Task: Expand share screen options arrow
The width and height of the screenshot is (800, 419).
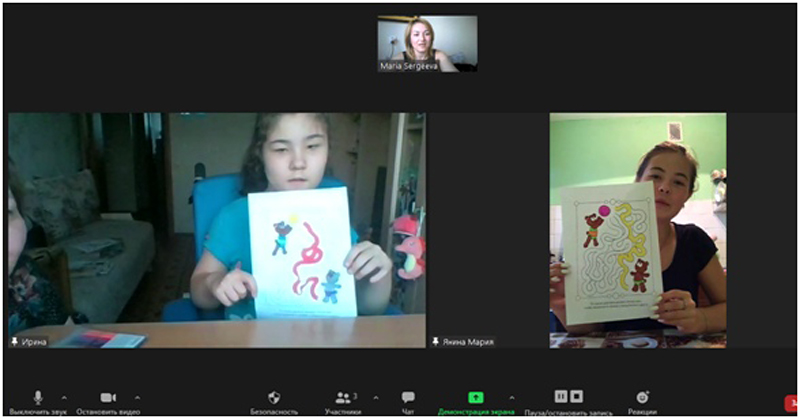Action: coord(512,397)
